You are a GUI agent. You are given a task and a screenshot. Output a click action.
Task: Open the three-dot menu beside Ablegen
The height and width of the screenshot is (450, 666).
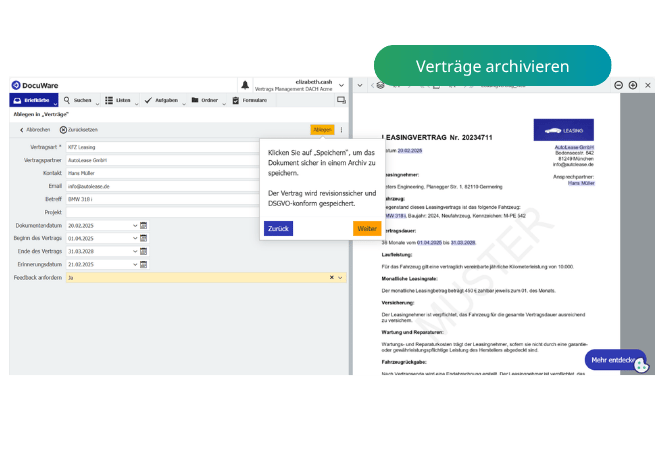[x=341, y=130]
